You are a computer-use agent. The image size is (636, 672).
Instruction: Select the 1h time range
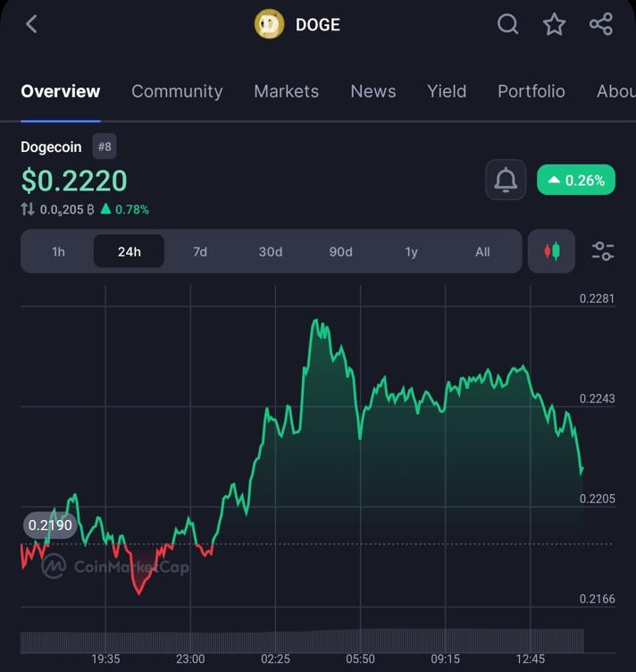(x=58, y=252)
